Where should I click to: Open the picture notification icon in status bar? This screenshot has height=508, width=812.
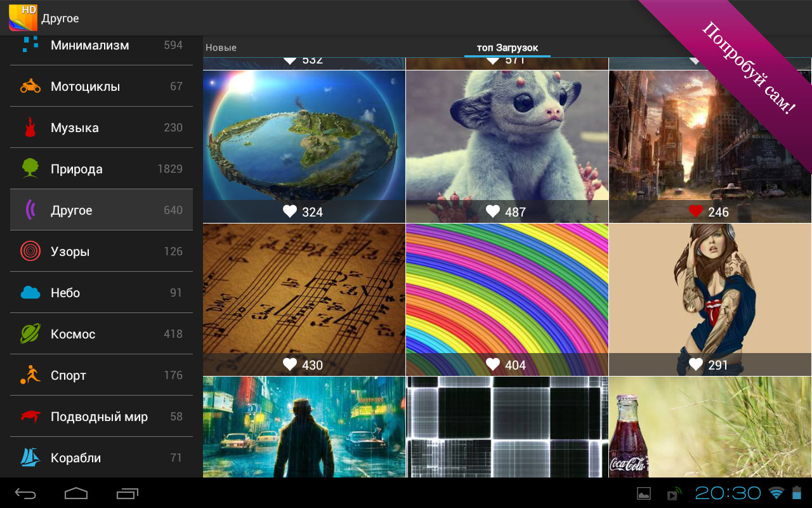tap(644, 493)
